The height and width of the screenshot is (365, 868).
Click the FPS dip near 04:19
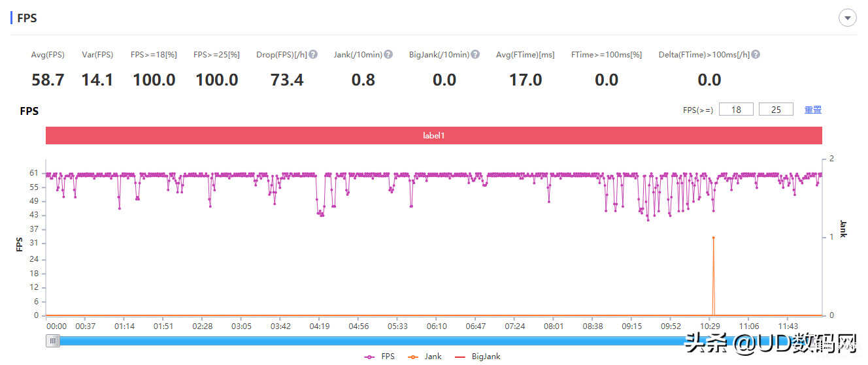pyautogui.click(x=320, y=213)
